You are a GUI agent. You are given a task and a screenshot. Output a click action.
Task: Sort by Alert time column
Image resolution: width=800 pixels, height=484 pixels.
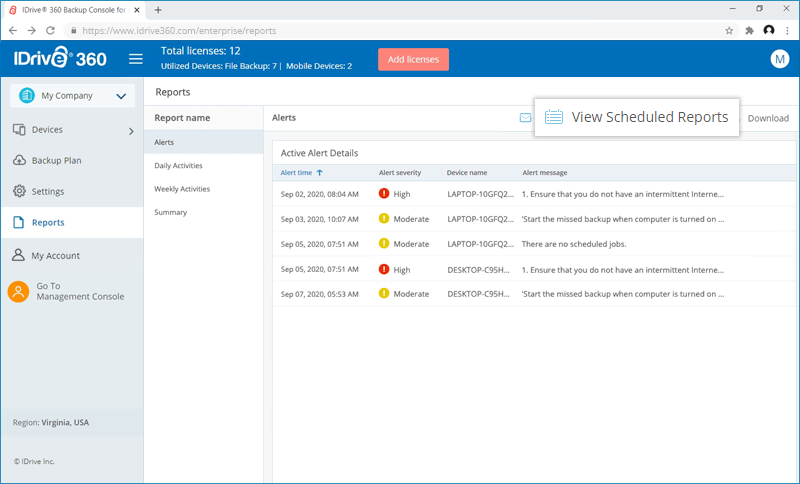pyautogui.click(x=296, y=173)
